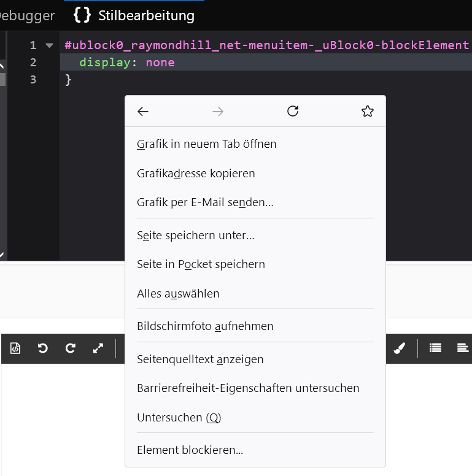Open the Debugger tab
This screenshot has height=476, width=472.
tap(27, 15)
